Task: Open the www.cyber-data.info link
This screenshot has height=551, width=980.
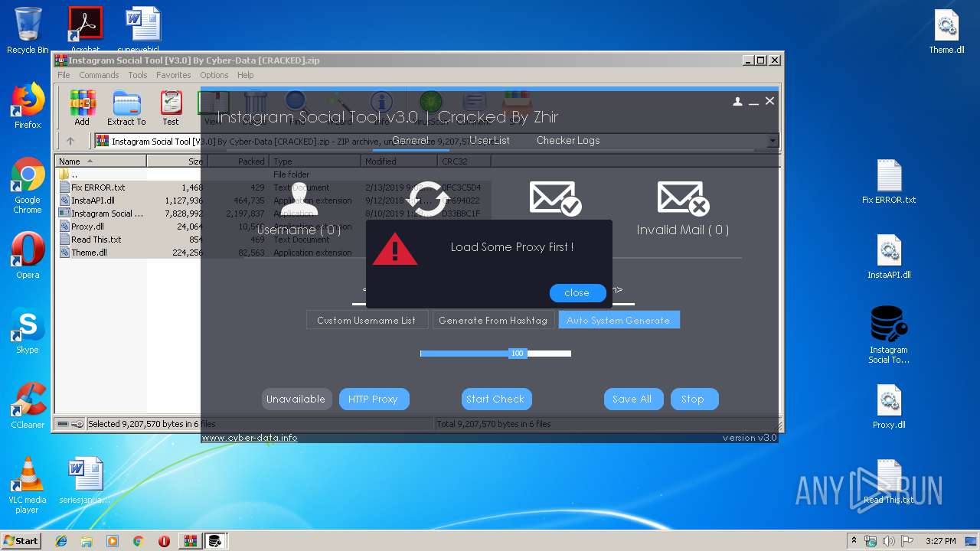Action: tap(250, 438)
